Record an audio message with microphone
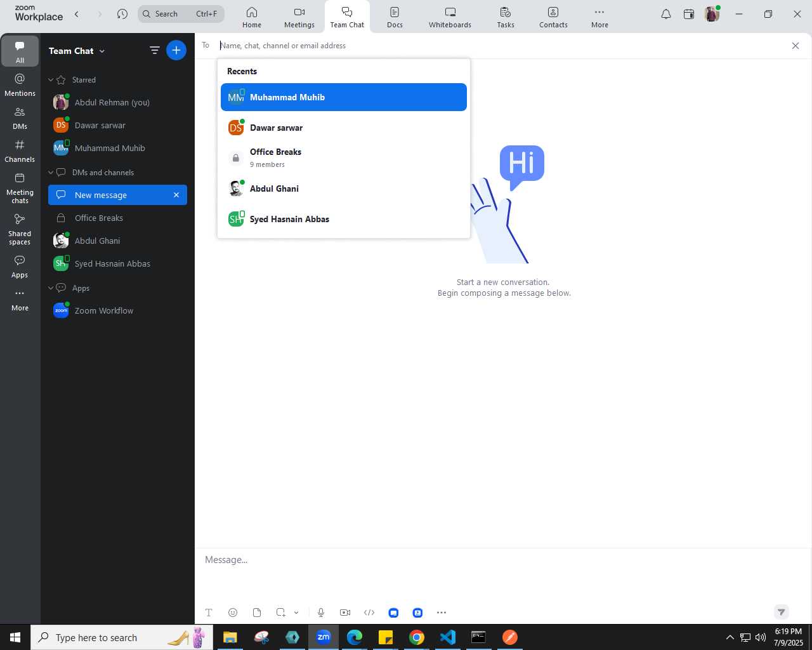This screenshot has height=650, width=812. point(321,613)
